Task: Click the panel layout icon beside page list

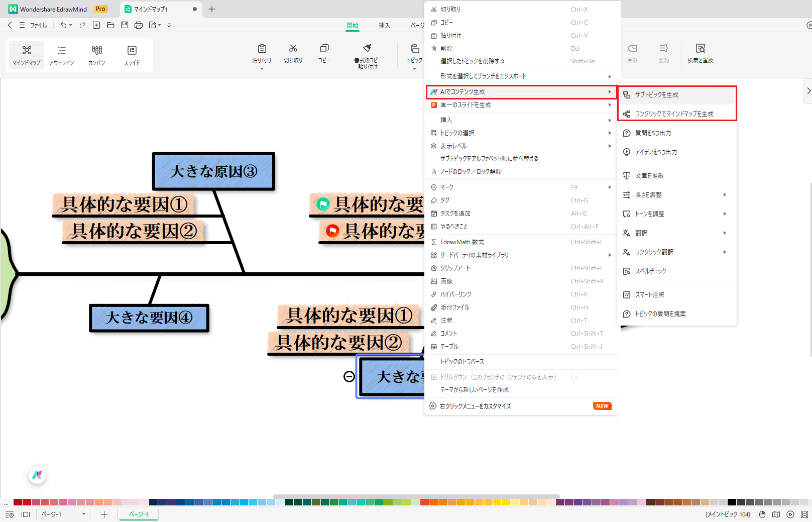Action: [26, 514]
